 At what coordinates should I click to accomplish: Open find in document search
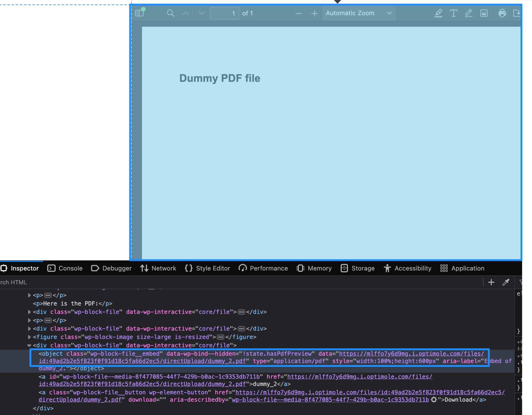point(170,13)
